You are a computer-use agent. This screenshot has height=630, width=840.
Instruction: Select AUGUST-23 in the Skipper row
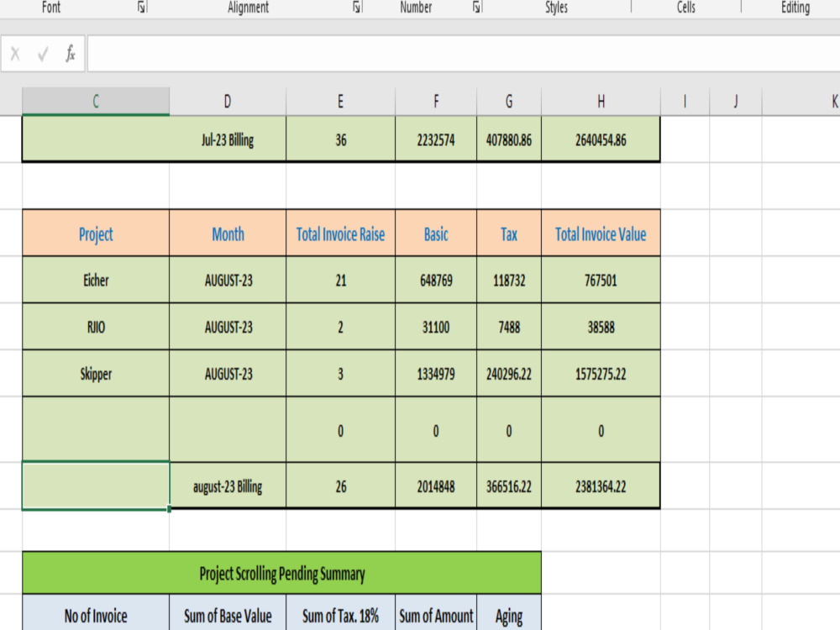point(228,374)
